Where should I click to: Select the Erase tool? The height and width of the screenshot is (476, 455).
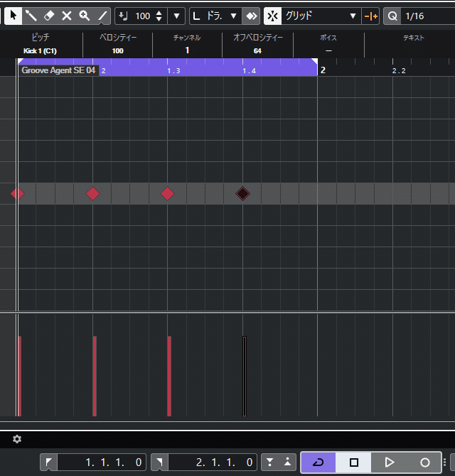point(49,16)
